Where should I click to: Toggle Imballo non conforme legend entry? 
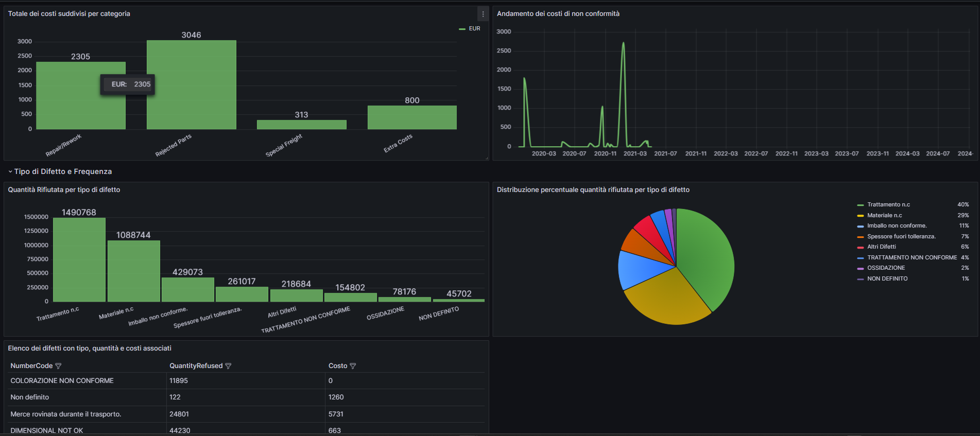[897, 226]
